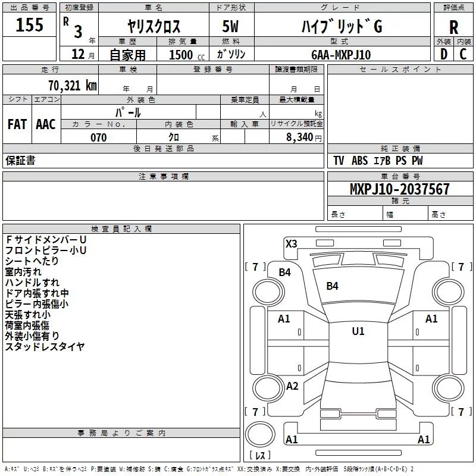Select the B4 mark on the hood
This screenshot has height=476, width=476.
[x=332, y=286]
